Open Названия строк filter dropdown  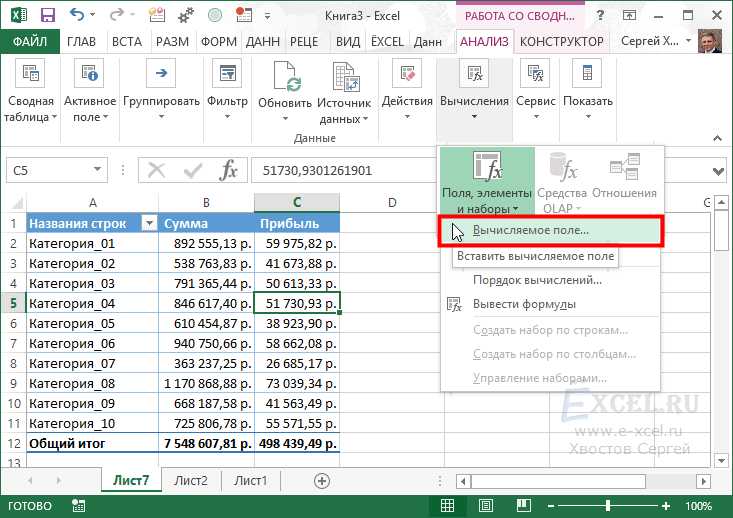pos(149,224)
